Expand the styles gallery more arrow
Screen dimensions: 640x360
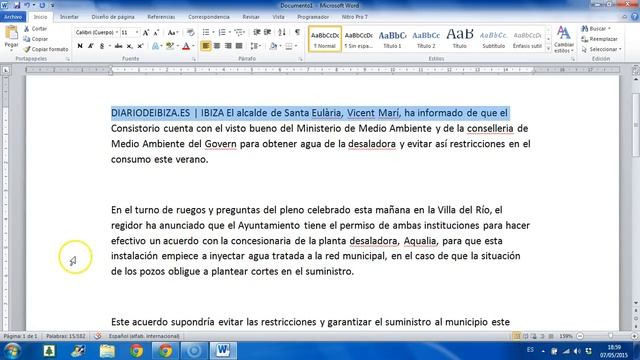(548, 49)
